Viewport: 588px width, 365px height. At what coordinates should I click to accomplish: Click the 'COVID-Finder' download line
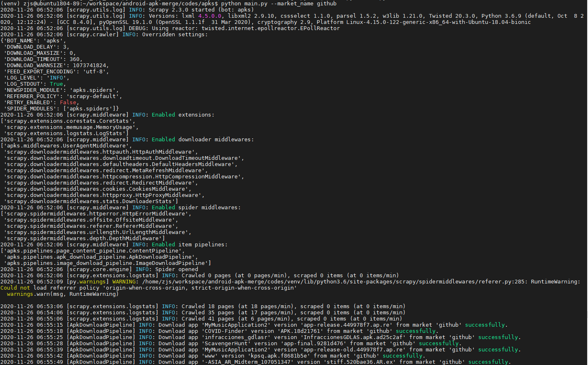(220, 331)
